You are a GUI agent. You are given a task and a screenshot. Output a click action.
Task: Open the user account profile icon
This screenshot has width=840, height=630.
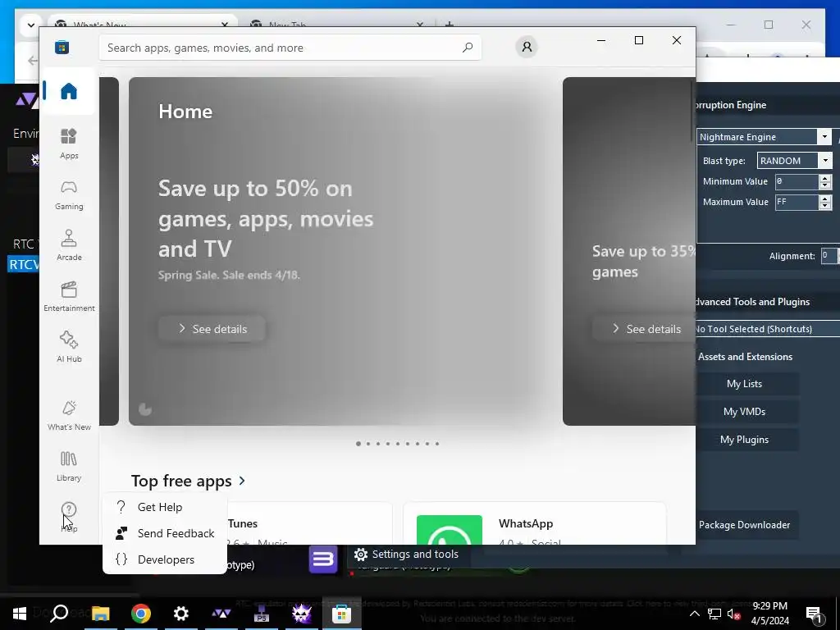click(527, 47)
